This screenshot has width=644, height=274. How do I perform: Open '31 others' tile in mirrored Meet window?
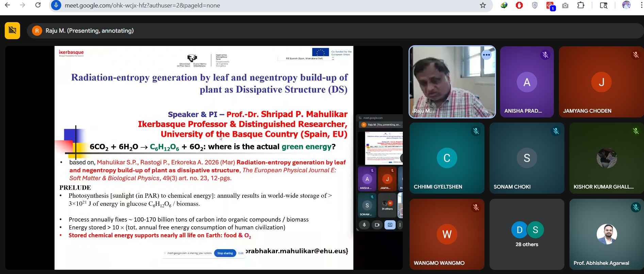click(387, 205)
